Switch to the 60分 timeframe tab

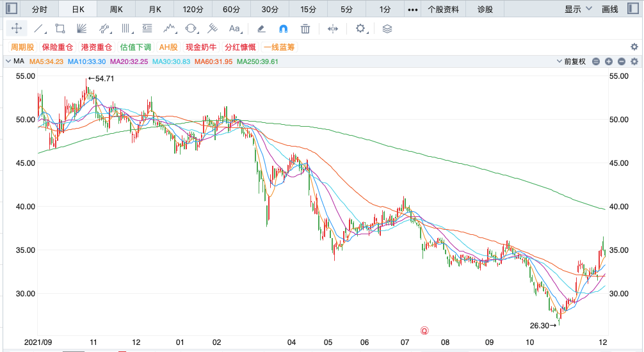coord(232,9)
